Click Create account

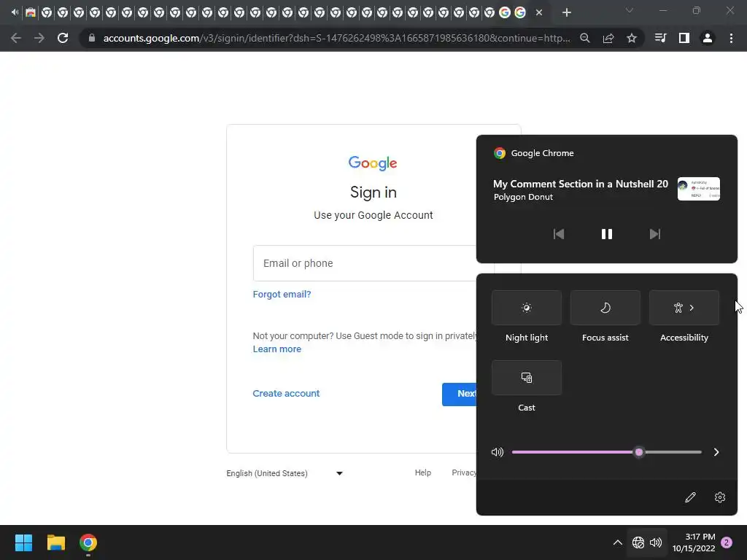click(x=286, y=393)
